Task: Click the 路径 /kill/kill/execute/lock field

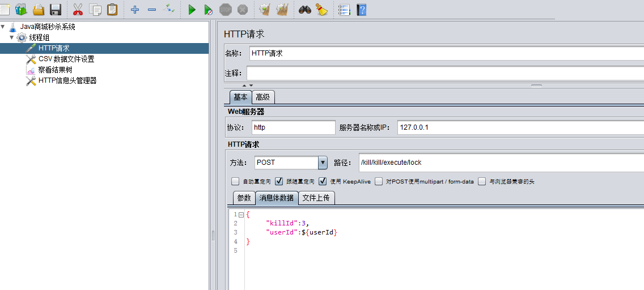Action: pos(501,163)
